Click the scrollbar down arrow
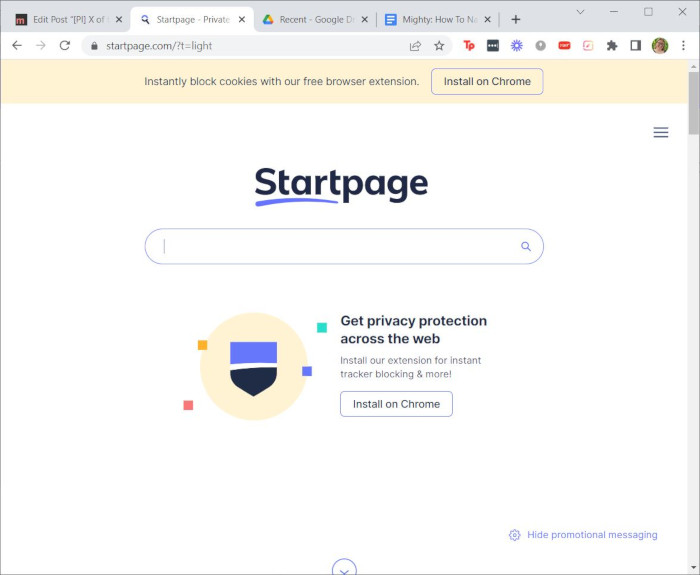This screenshot has height=575, width=700. click(693, 568)
